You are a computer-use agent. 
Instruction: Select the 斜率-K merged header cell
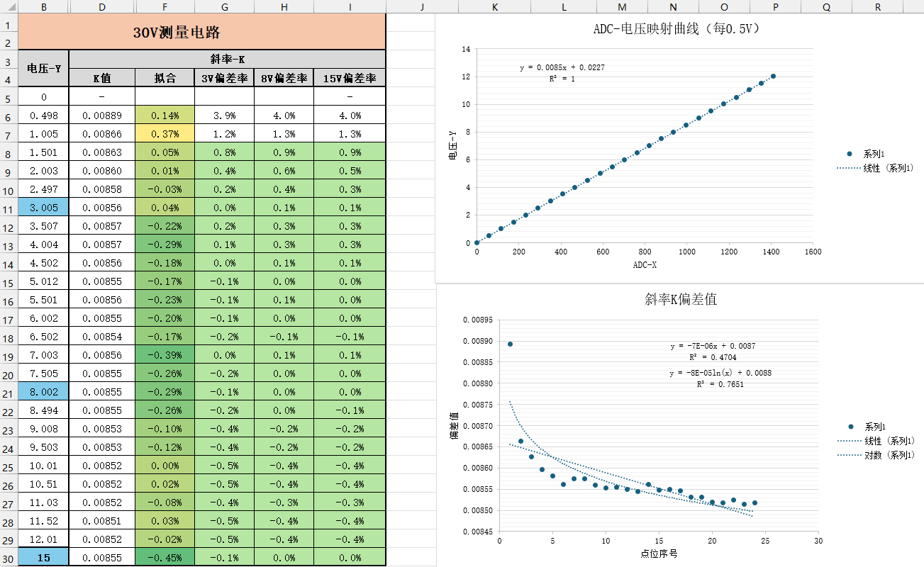[228, 60]
